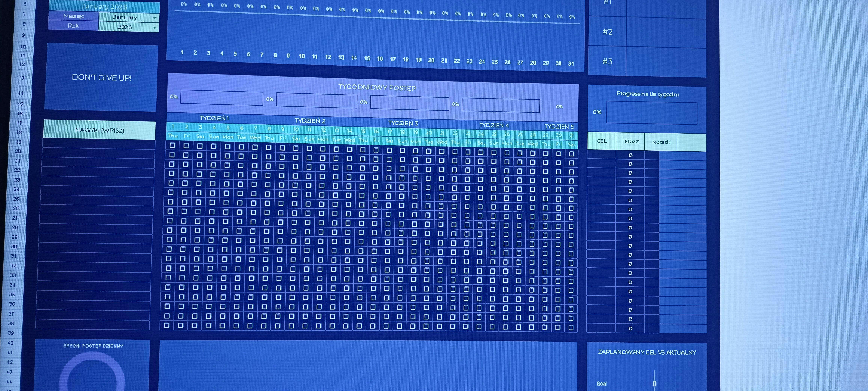
Task: Open the January month dropdown arrow
Action: pos(155,17)
